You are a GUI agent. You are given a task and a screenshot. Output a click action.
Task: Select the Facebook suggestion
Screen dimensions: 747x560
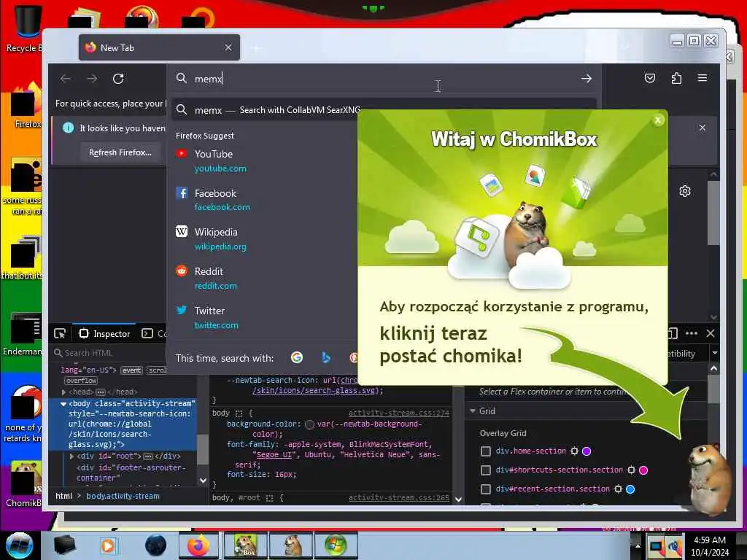point(264,200)
